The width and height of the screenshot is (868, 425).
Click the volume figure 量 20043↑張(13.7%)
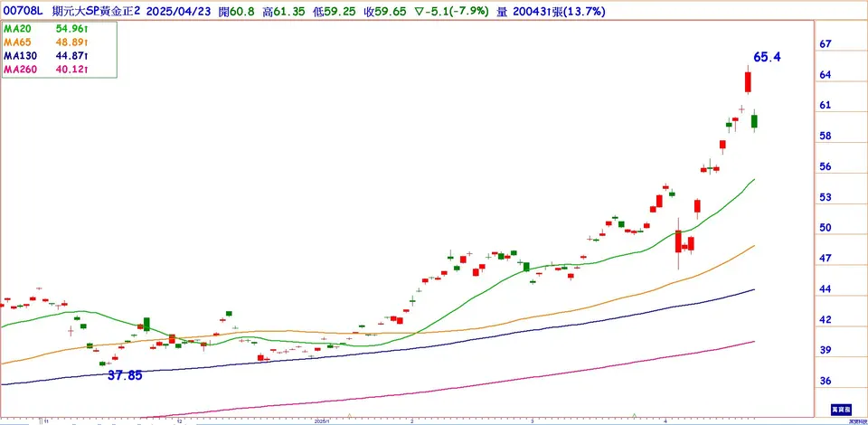click(551, 12)
